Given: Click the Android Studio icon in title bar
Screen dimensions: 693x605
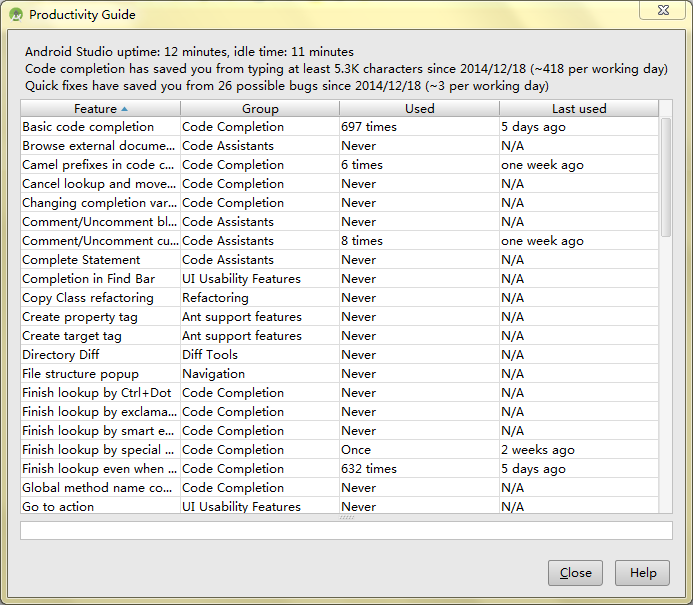Looking at the screenshot, I should pyautogui.click(x=16, y=15).
